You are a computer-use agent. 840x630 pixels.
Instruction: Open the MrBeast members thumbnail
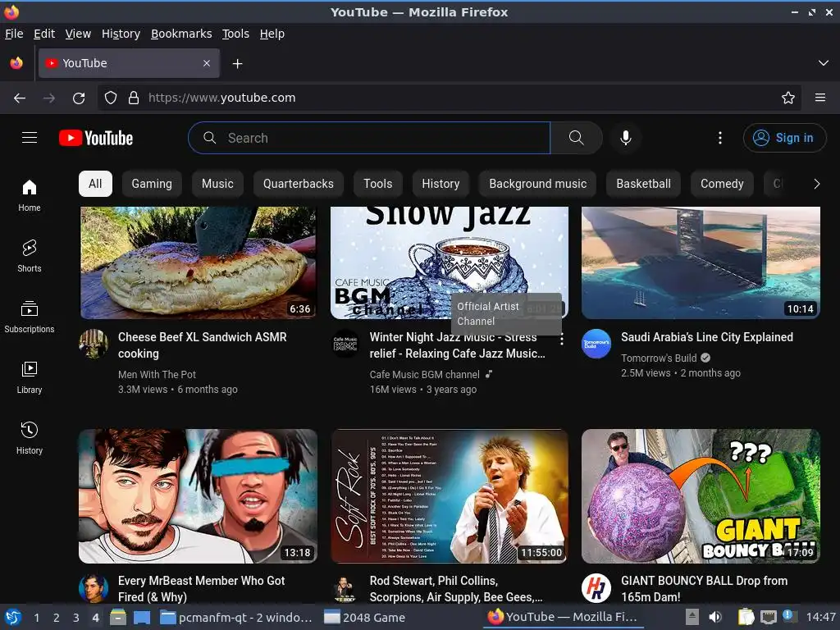[199, 496]
